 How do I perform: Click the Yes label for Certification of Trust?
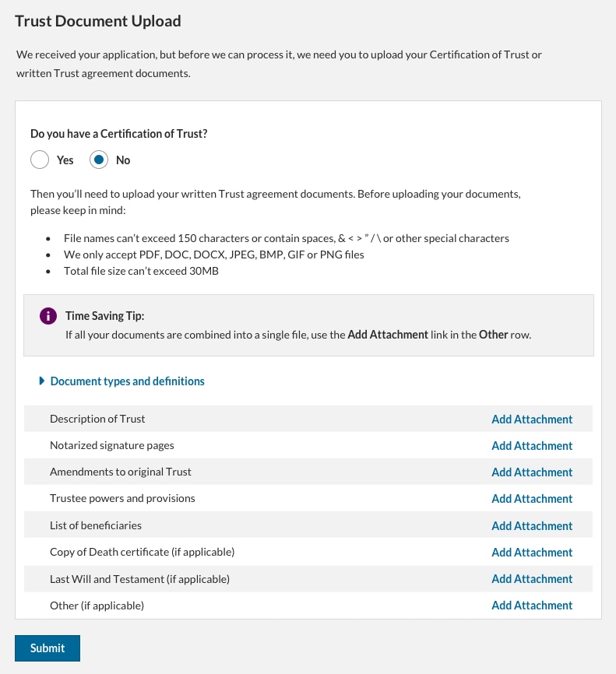65,160
